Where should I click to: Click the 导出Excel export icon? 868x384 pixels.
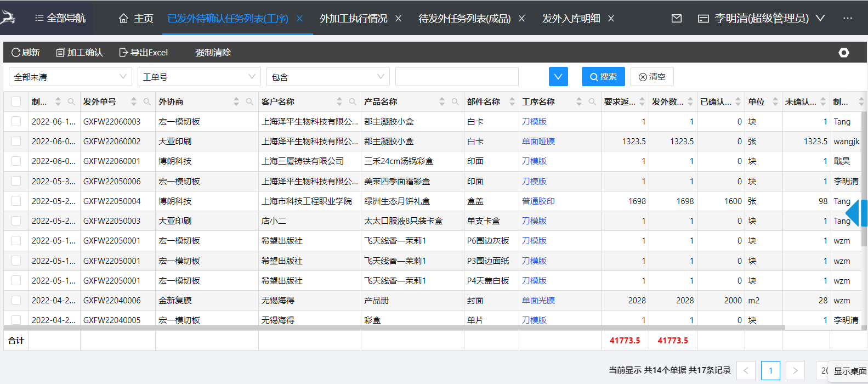123,53
